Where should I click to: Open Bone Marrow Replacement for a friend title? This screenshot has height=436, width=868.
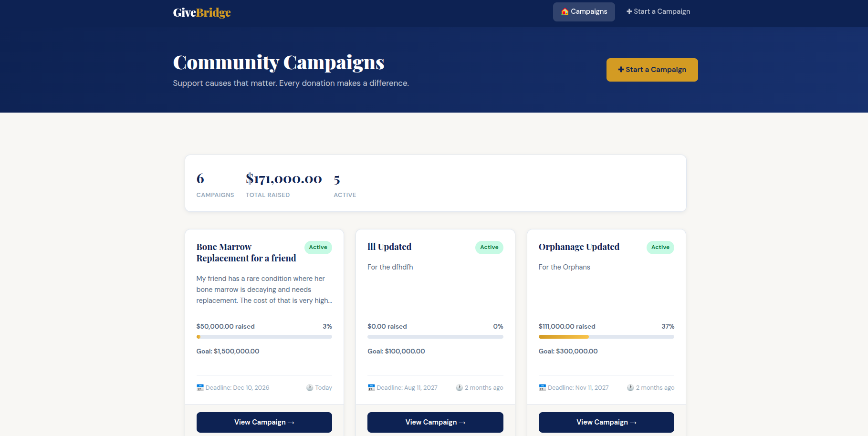click(246, 252)
